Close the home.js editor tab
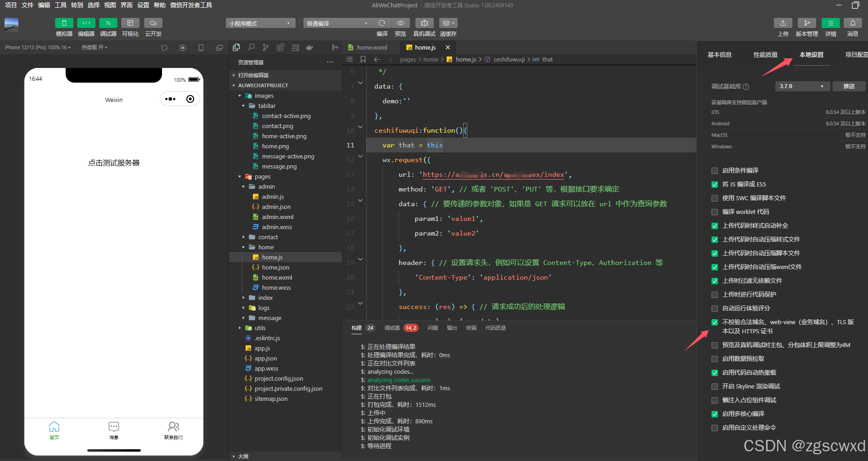Viewport: 868px width, 461px height. [448, 47]
